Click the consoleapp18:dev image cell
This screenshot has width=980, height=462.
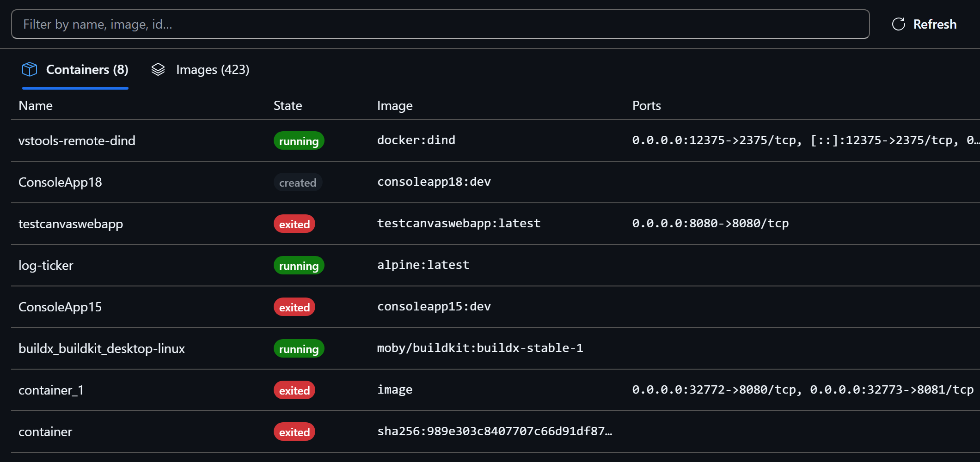pos(434,182)
